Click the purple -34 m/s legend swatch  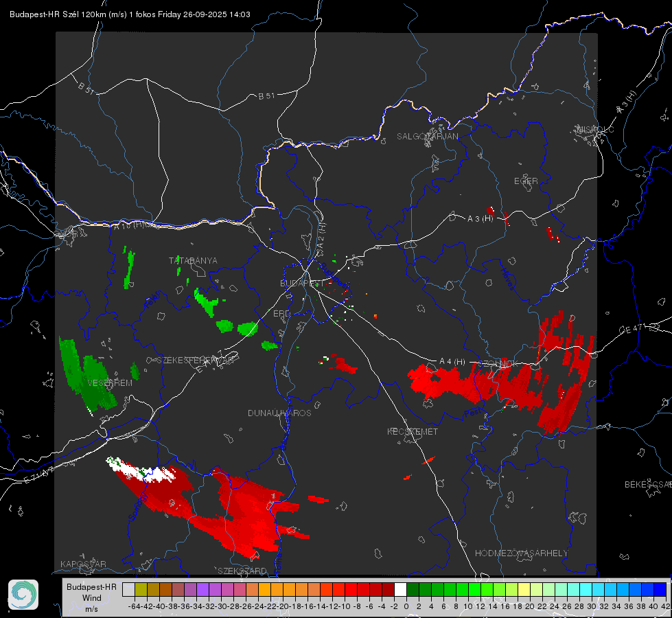(202, 589)
